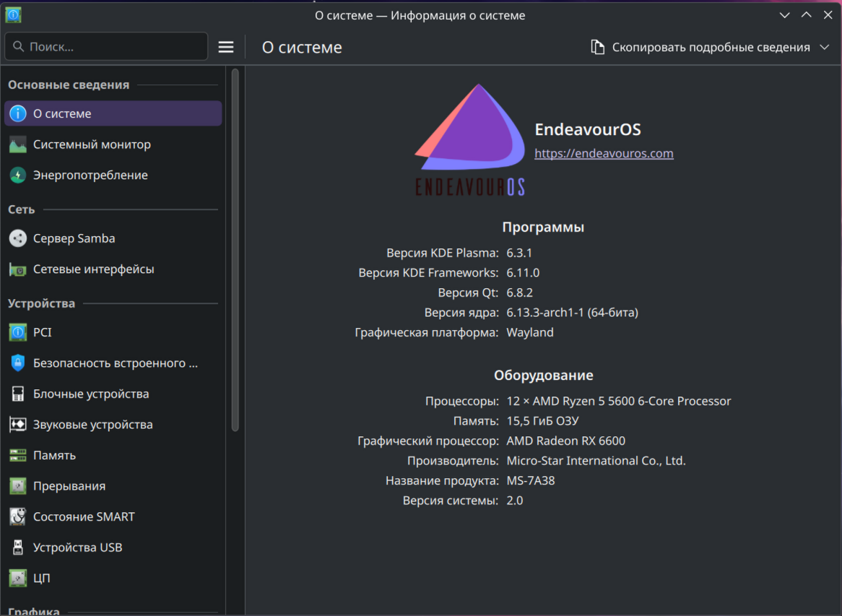Viewport: 842px width, 616px height.
Task: Select the Сетевые интерфейсы network card icon
Action: click(x=18, y=269)
